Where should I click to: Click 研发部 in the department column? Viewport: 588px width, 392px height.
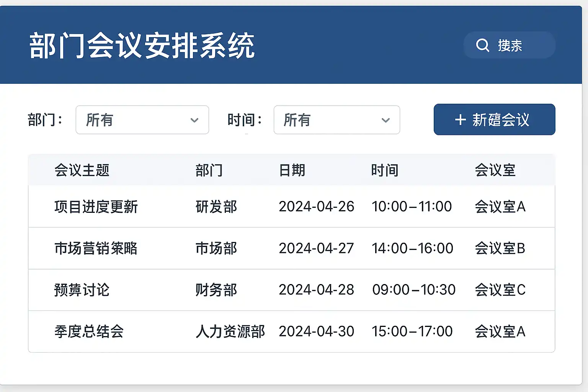216,207
